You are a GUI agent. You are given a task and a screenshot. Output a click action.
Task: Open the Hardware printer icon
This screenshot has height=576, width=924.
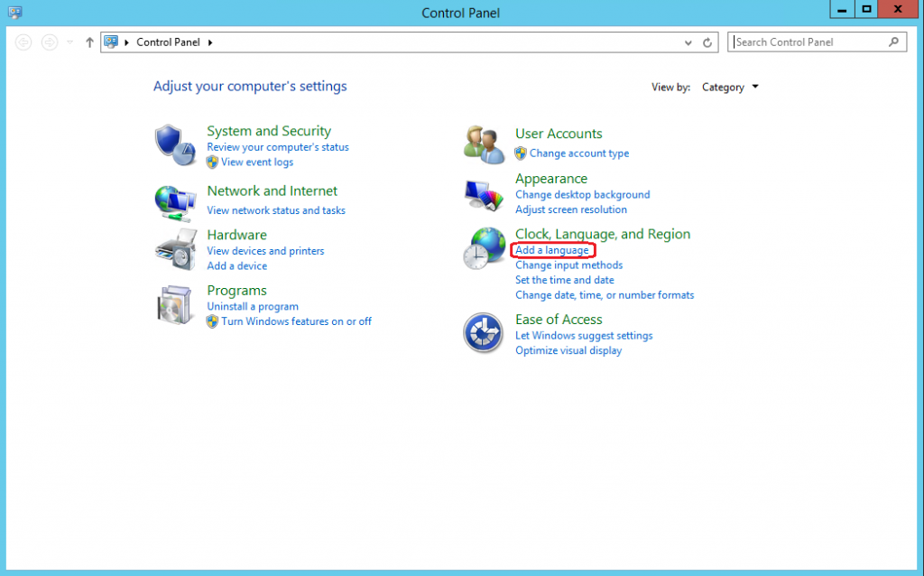click(x=176, y=249)
